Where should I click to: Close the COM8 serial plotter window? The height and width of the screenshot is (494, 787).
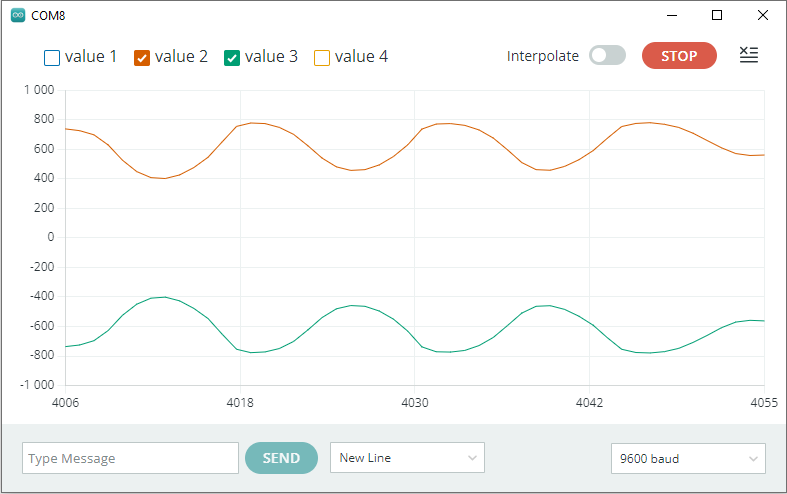coord(763,16)
